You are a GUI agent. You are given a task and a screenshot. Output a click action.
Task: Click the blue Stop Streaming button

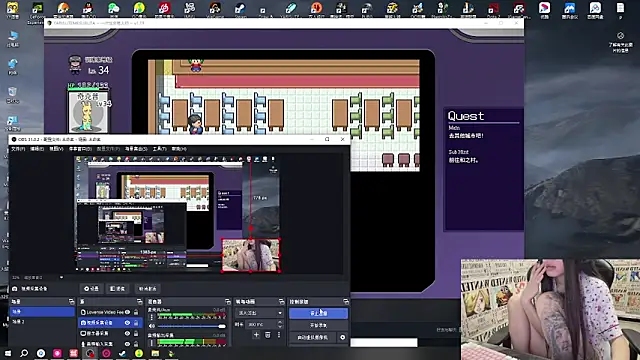pos(318,313)
